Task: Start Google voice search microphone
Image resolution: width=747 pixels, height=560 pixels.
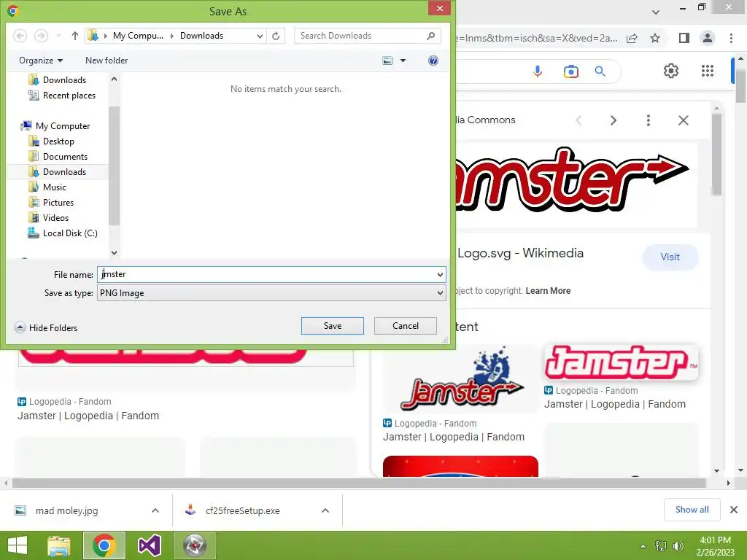Action: [x=538, y=71]
